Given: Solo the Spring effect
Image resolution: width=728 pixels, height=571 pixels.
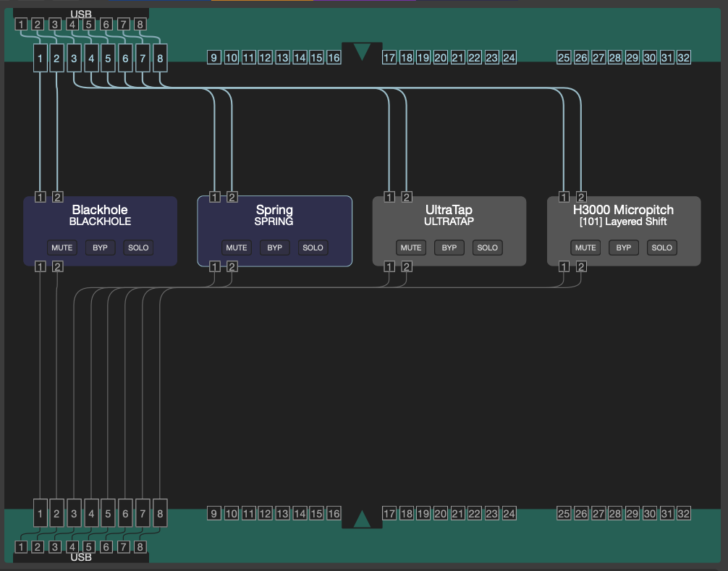Looking at the screenshot, I should (313, 248).
